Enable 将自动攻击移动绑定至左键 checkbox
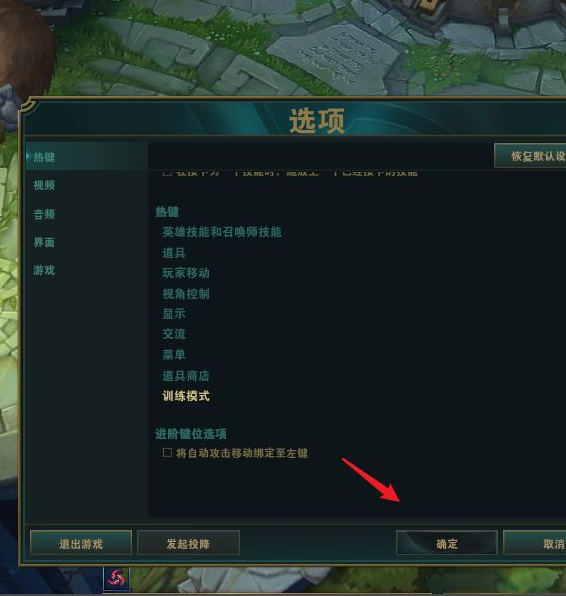Viewport: 566px width, 596px height. pyautogui.click(x=167, y=452)
